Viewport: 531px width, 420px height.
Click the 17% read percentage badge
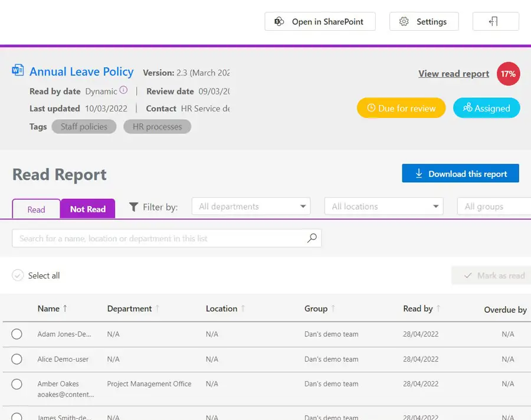[x=508, y=74]
